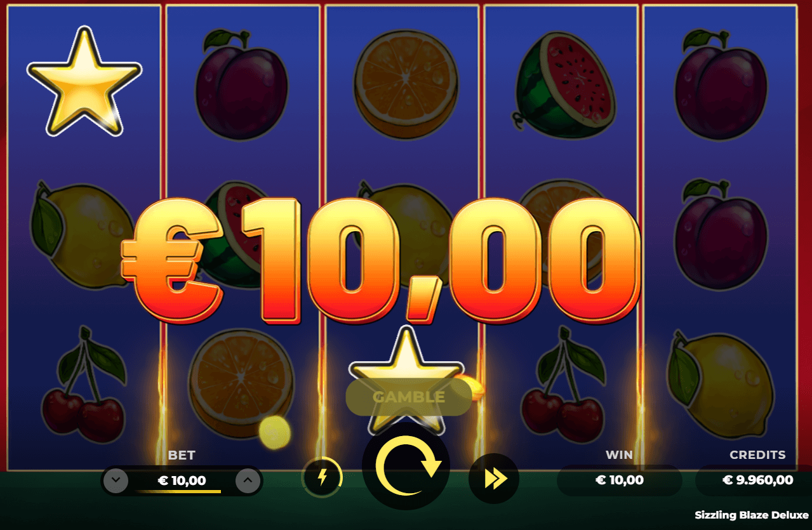The height and width of the screenshot is (530, 812).
Task: Click the big €10,00 win banner
Action: [x=380, y=260]
